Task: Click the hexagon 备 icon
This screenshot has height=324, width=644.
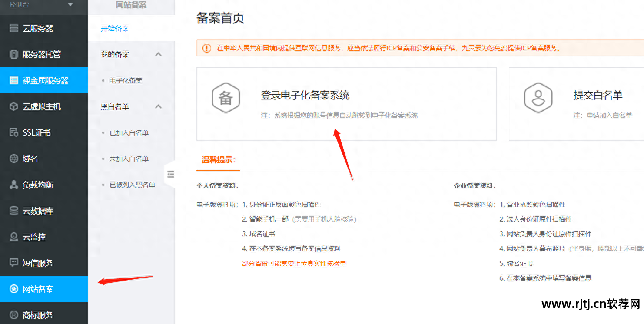Action: pyautogui.click(x=226, y=98)
